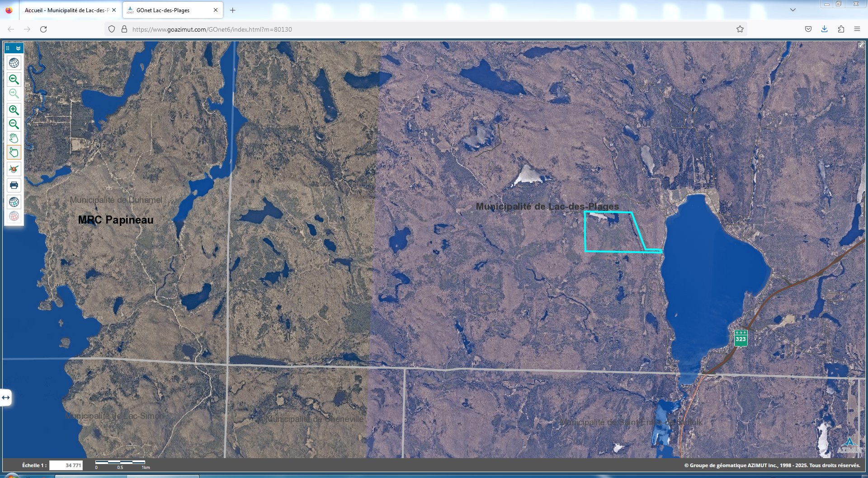This screenshot has width=868, height=478.
Task: Activate the pan hand tool
Action: (14, 138)
